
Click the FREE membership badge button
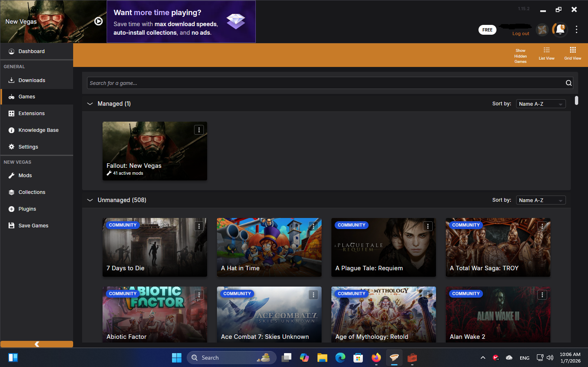point(487,30)
